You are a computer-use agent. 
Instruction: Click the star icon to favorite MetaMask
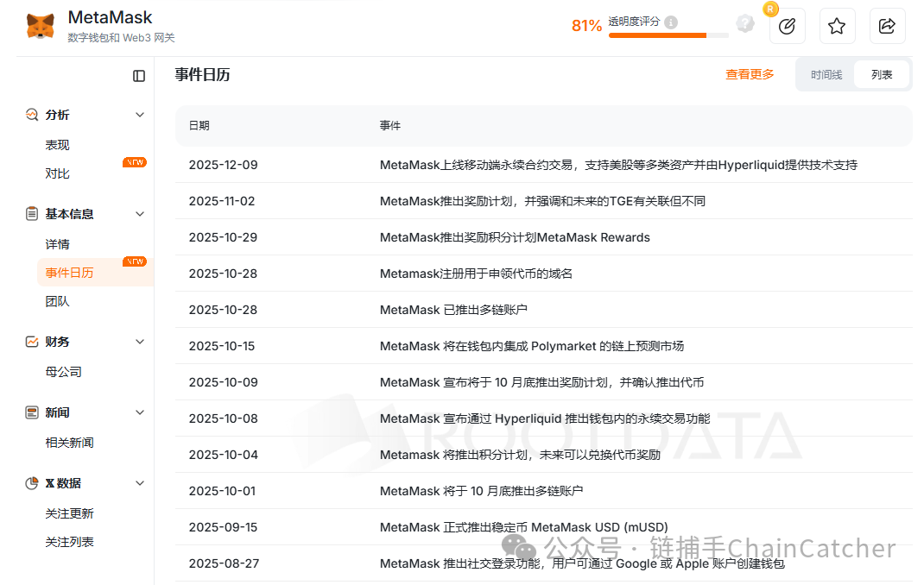pos(837,25)
